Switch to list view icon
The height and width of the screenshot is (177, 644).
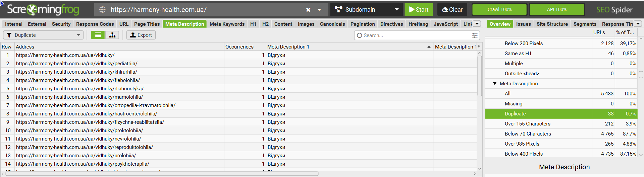point(98,35)
